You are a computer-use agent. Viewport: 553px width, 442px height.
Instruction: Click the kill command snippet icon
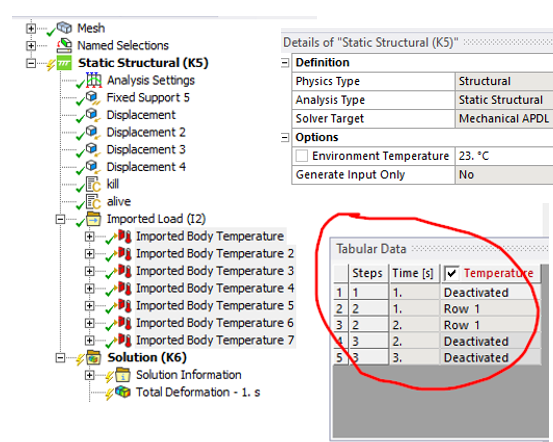coord(93,184)
